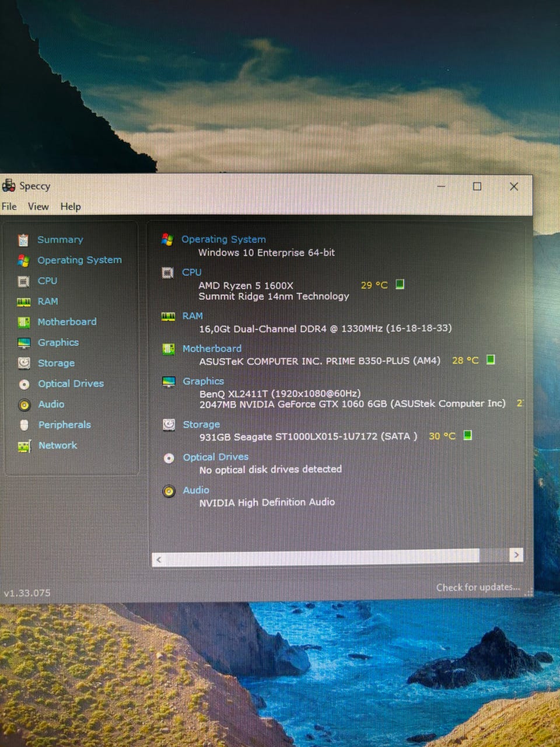The image size is (560, 747).
Task: Click the Operating System Windows flag sidebar icon
Action: coord(23,260)
